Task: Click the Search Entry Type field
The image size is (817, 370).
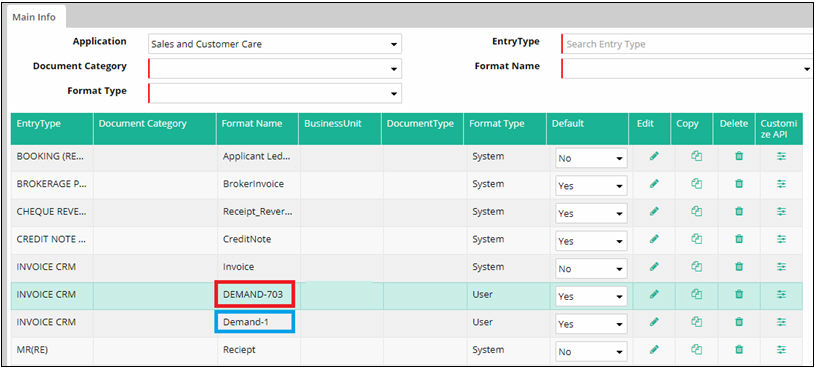Action: pyautogui.click(x=687, y=44)
